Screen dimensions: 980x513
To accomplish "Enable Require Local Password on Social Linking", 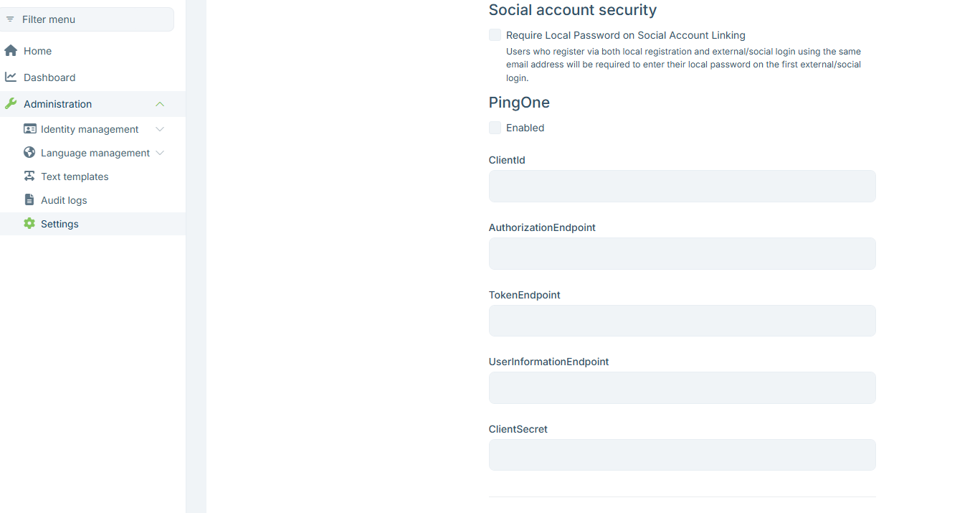I will click(495, 35).
